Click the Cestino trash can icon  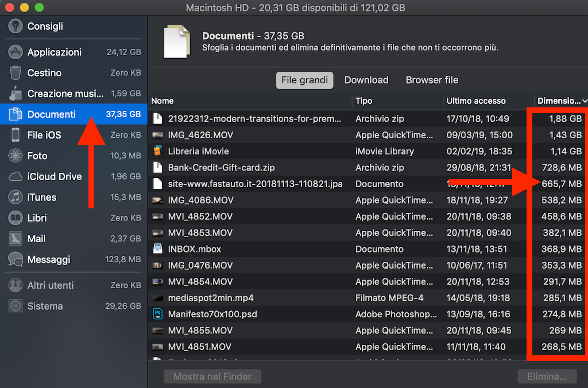[x=16, y=73]
